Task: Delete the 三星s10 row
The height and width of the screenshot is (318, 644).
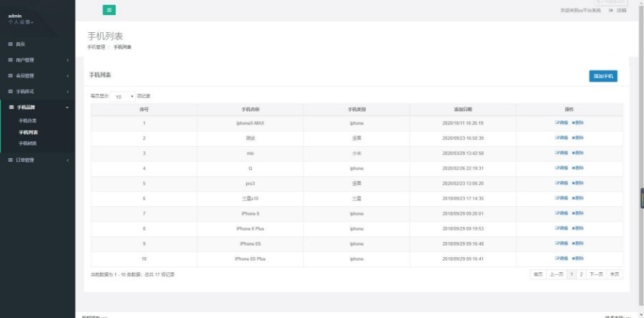Action: [x=577, y=198]
